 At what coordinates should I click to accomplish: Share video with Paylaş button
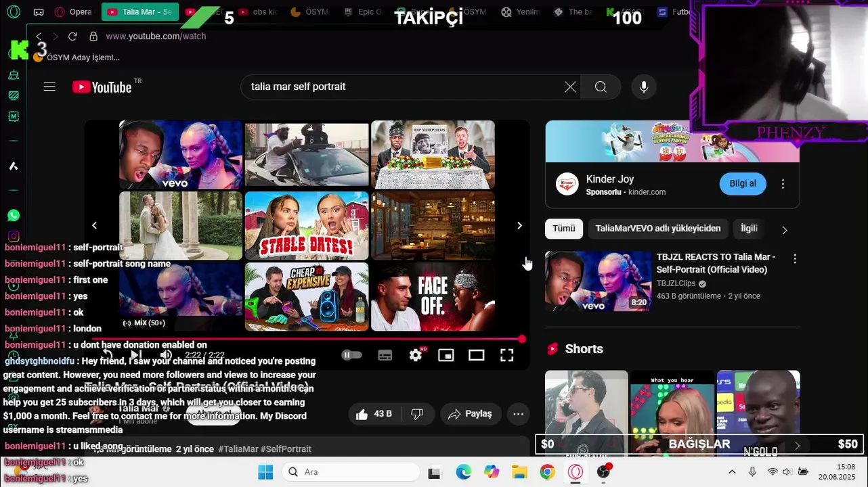[471, 414]
